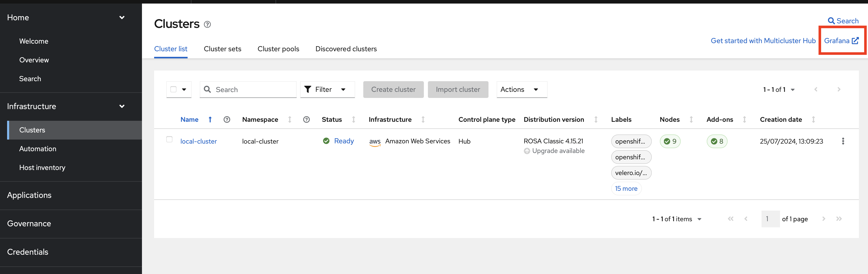This screenshot has height=274, width=868.
Task: Open the Search link at top right
Action: 843,21
